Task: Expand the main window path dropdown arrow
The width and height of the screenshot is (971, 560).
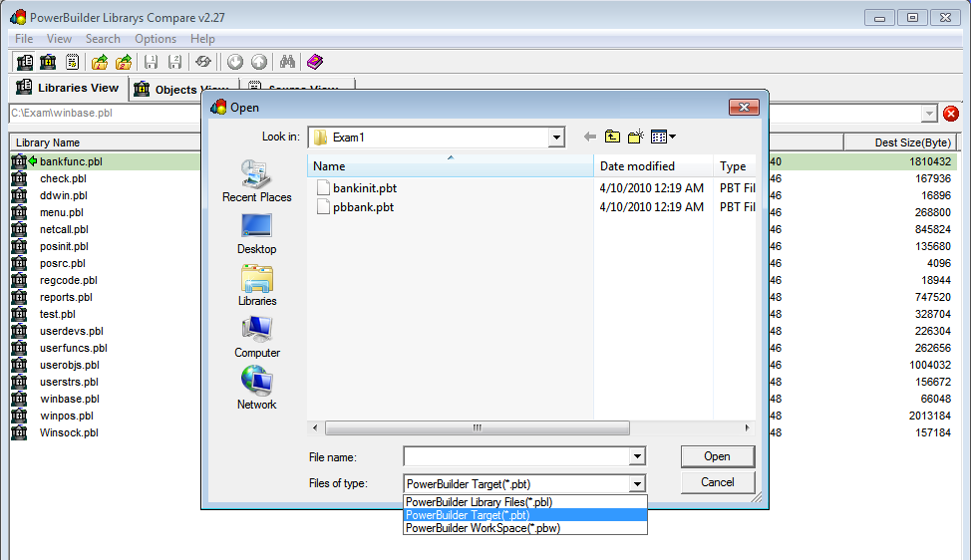Action: (x=929, y=114)
